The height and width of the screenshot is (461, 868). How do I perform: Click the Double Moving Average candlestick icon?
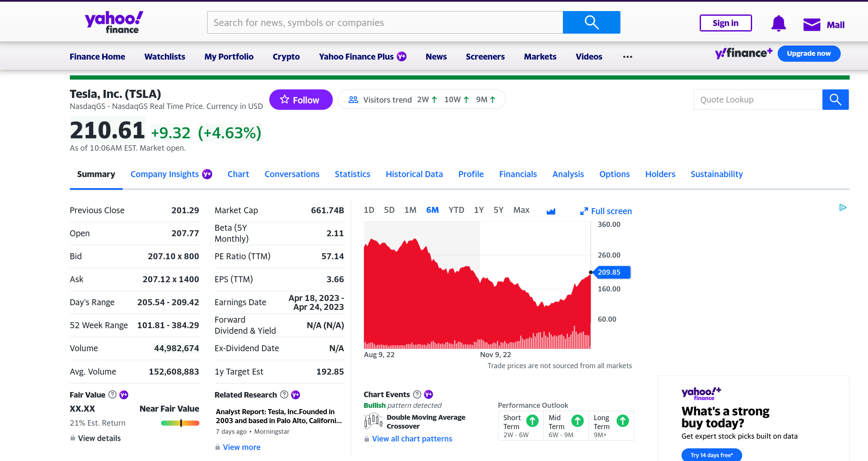373,421
